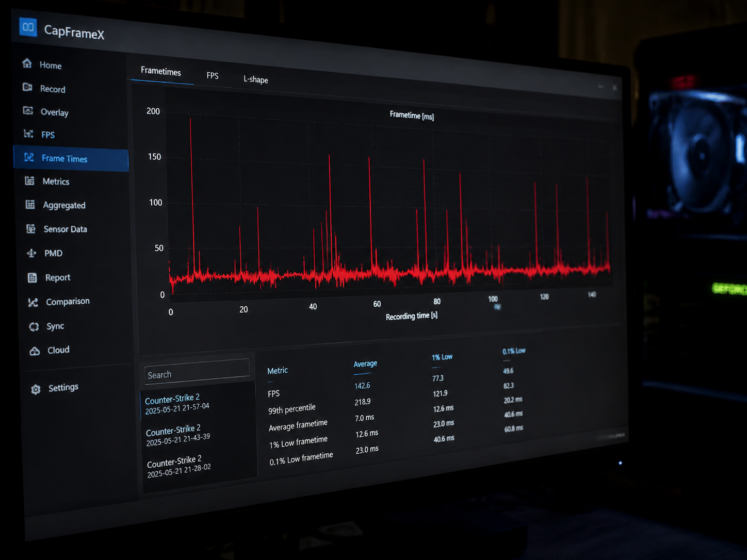Click the 1% Low frametime row label
This screenshot has width=747, height=560.
point(298,442)
